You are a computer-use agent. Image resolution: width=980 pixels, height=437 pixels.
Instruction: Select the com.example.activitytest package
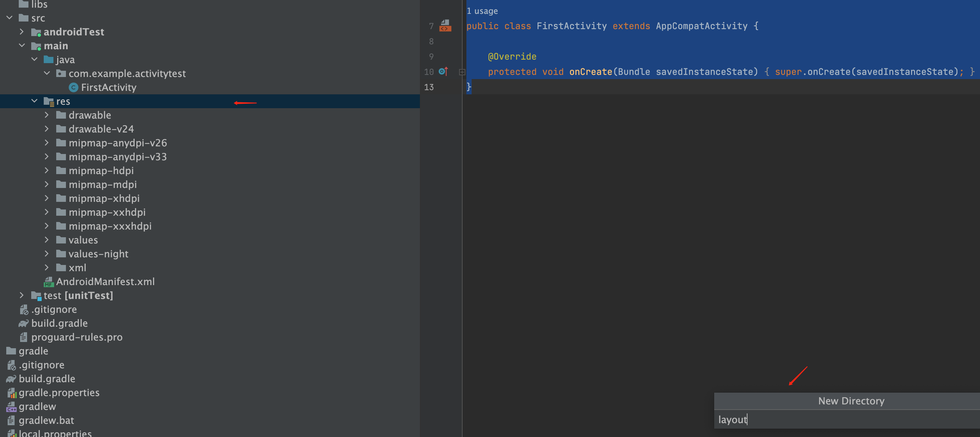(x=127, y=74)
